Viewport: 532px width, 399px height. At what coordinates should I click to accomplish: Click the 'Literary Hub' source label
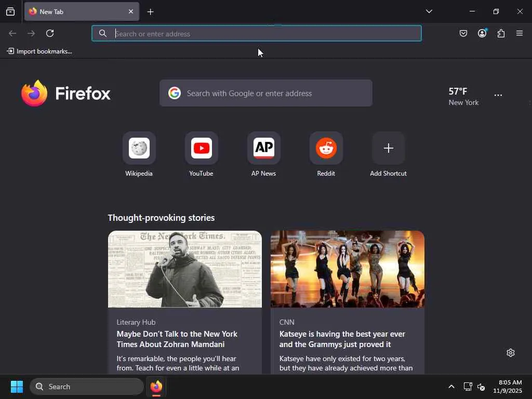tap(136, 322)
